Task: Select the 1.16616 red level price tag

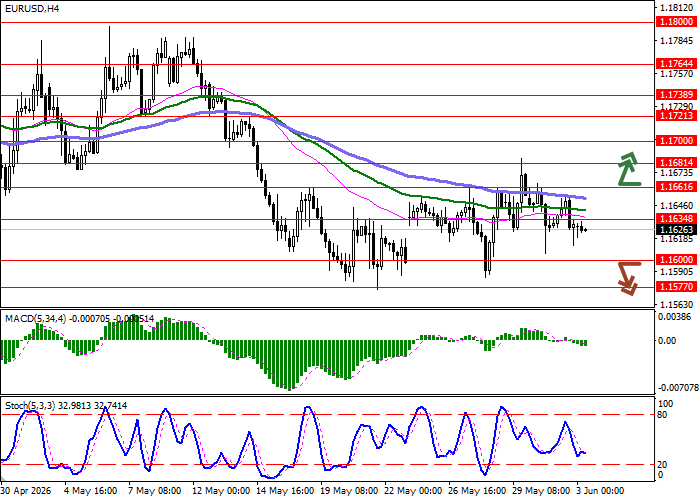Action: 676,187
